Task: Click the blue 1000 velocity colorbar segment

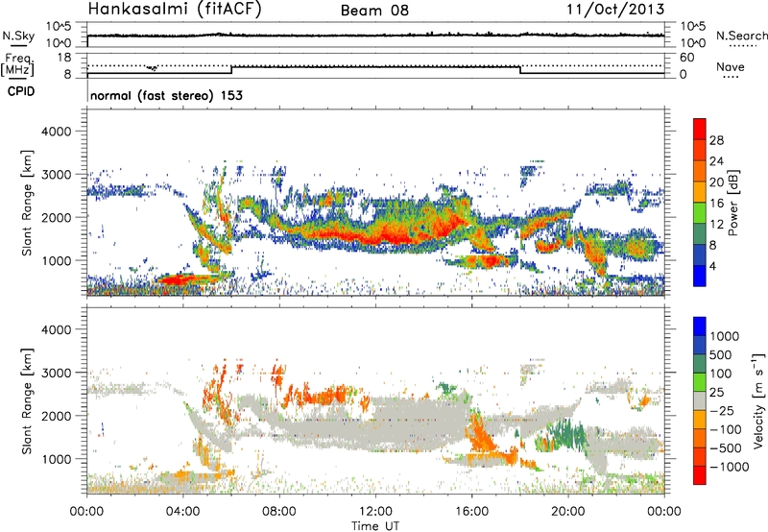Action: [700, 326]
